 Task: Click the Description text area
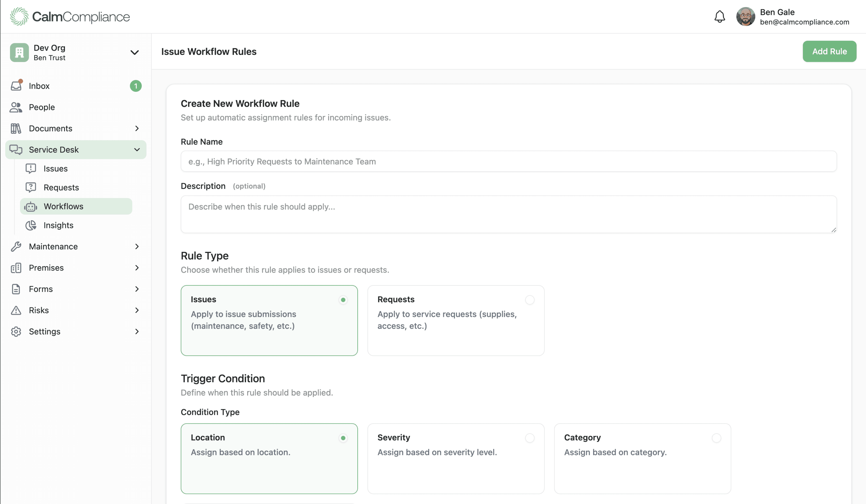point(508,214)
